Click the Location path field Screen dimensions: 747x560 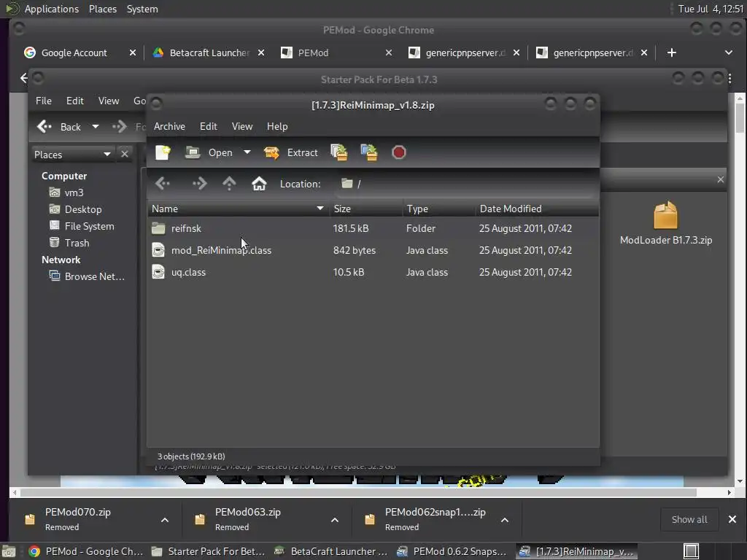click(466, 184)
